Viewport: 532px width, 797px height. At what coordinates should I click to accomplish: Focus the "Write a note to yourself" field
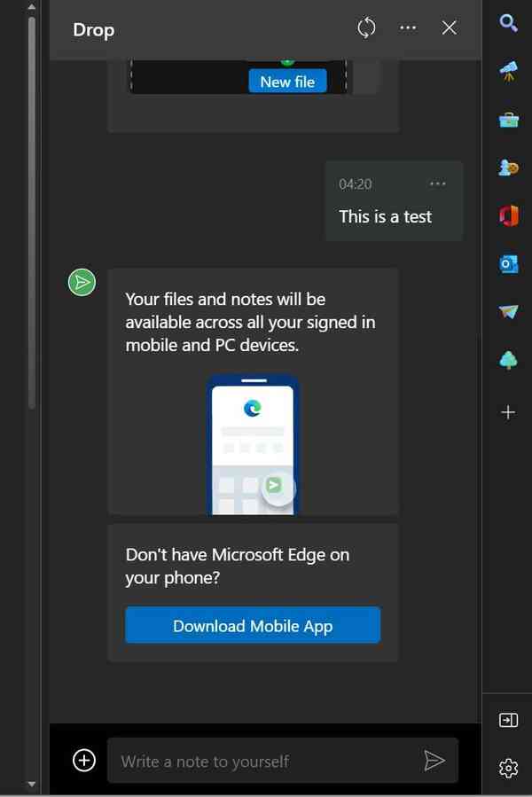266,761
